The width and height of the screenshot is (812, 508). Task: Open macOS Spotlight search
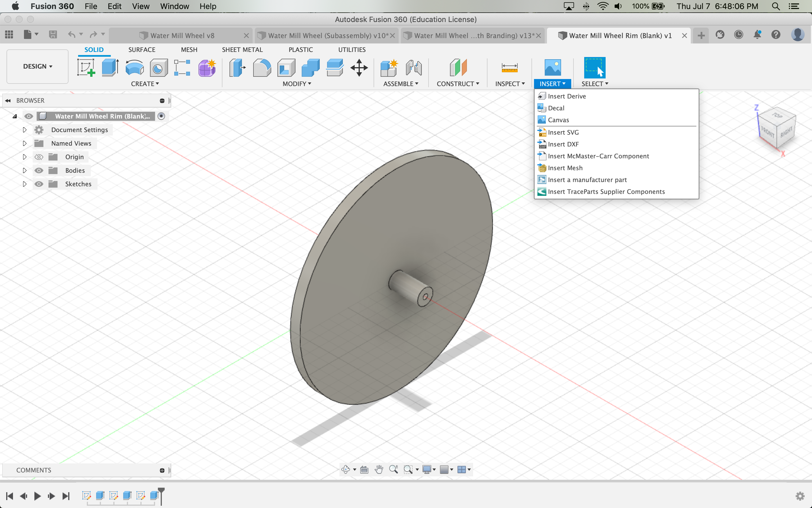pos(776,6)
